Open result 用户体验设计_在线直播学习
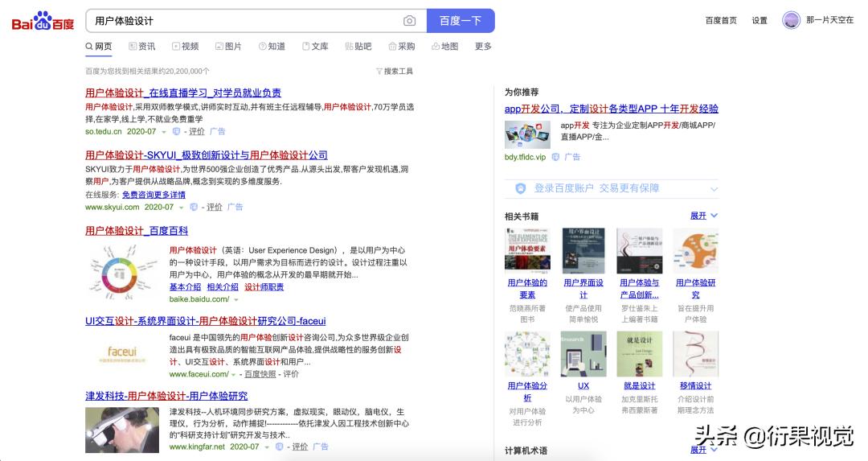Viewport: 868px width, 461px height. [182, 93]
